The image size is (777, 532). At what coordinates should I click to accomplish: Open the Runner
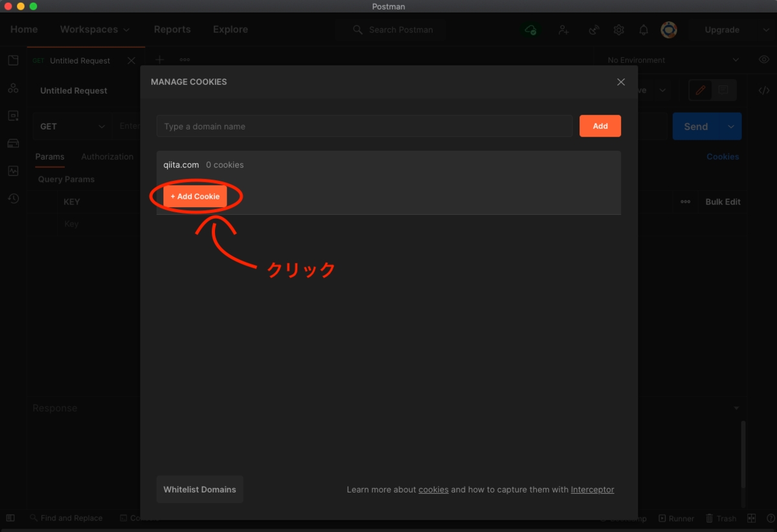point(676,518)
